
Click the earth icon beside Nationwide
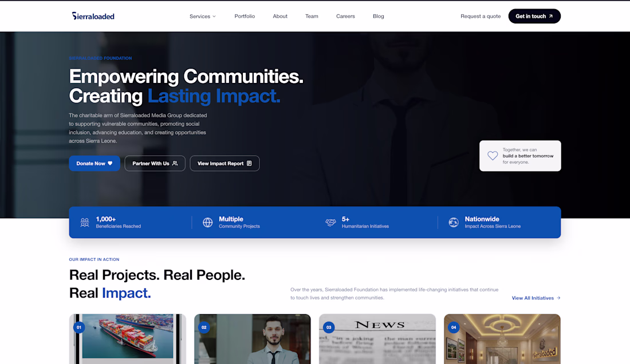coord(454,222)
